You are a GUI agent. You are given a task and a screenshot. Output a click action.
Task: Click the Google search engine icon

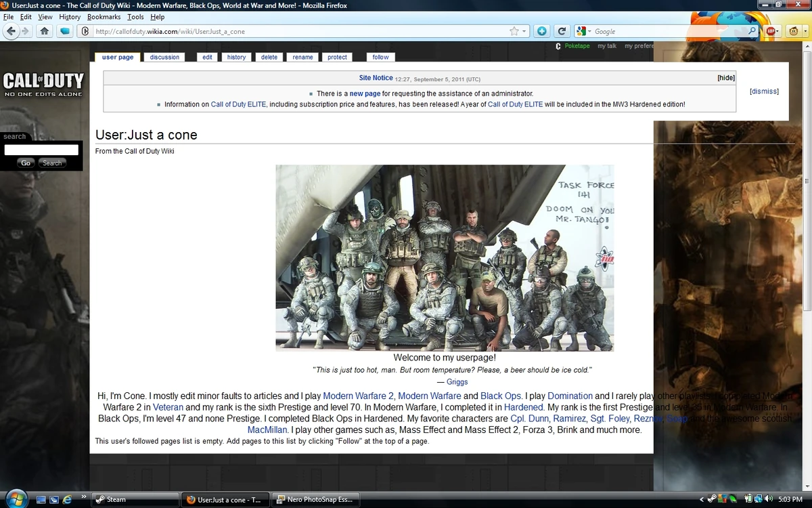581,31
